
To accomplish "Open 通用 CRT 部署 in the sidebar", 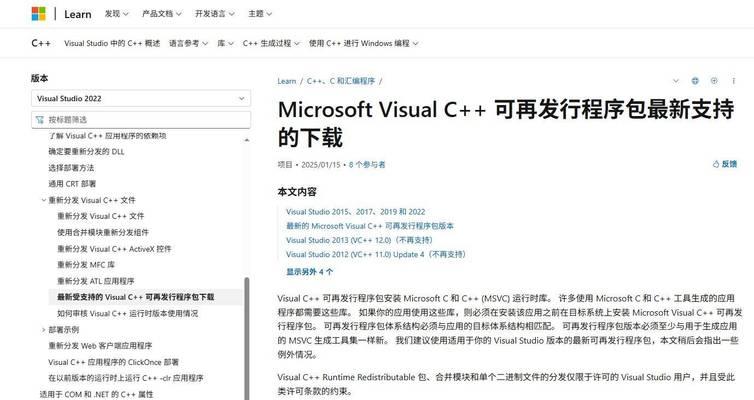I will pyautogui.click(x=72, y=184).
